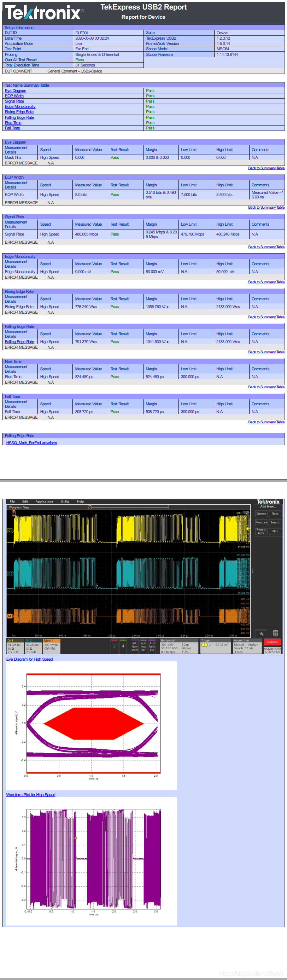Follow the Signal Rate summary link

click(x=14, y=101)
